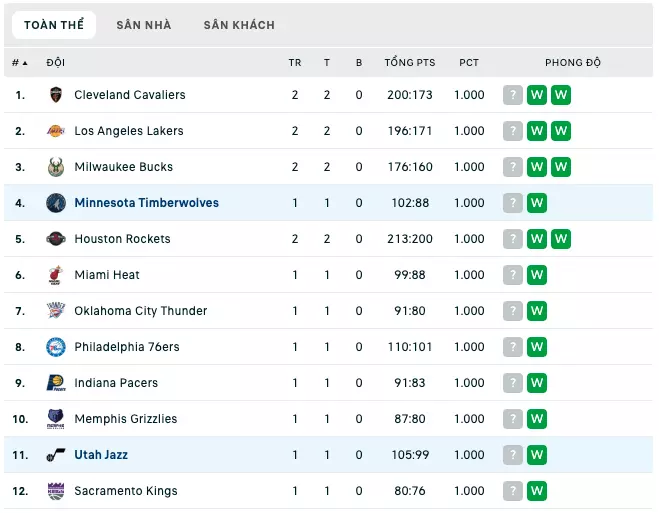This screenshot has height=513, width=659.
Task: Open the Cleveland Cavaliers team name
Action: [130, 95]
